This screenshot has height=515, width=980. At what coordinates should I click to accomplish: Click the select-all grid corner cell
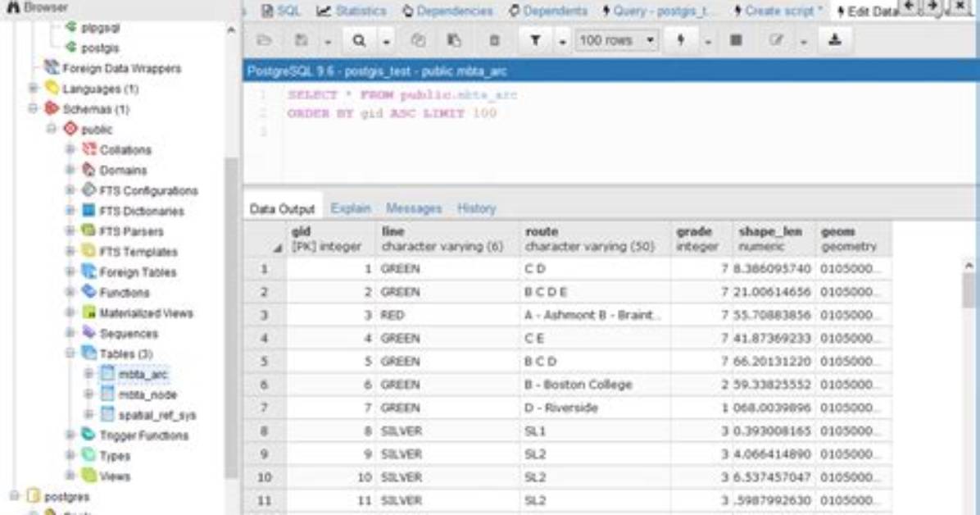tap(265, 239)
